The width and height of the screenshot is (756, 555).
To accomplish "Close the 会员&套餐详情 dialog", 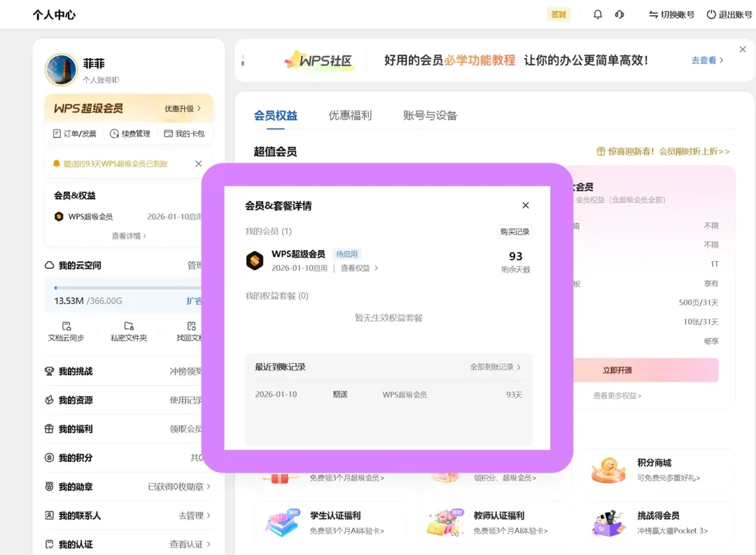I will pyautogui.click(x=526, y=205).
